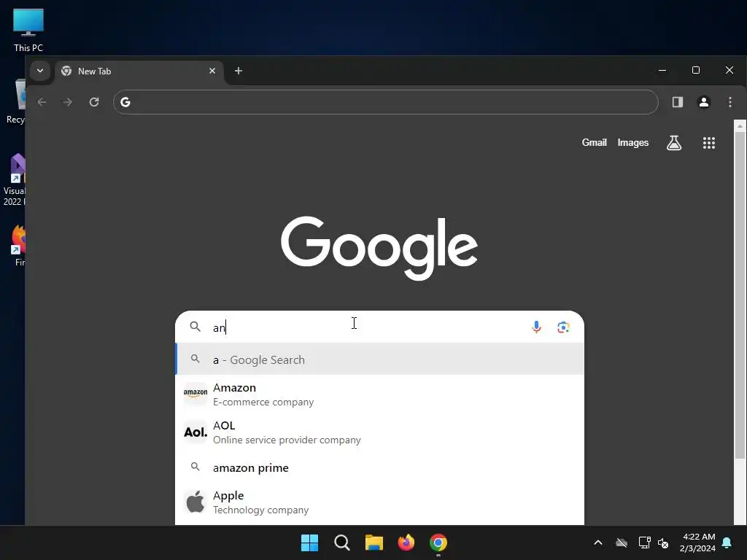Click the search magnifier icon in search box

pyautogui.click(x=195, y=327)
